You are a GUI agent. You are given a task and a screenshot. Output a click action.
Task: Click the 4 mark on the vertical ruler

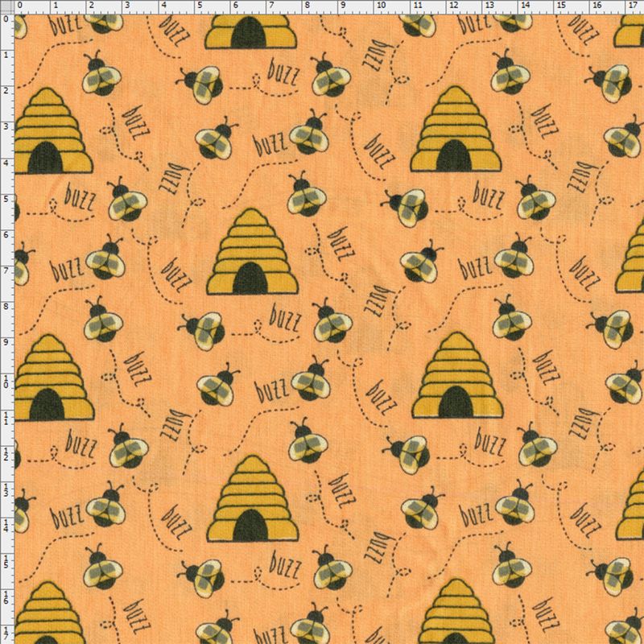click(x=6, y=163)
